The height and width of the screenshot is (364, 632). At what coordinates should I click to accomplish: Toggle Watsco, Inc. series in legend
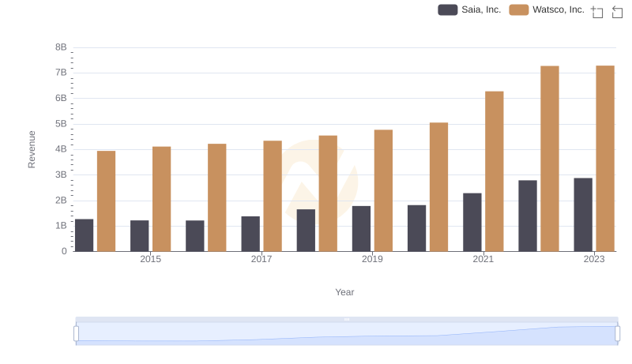[547, 9]
